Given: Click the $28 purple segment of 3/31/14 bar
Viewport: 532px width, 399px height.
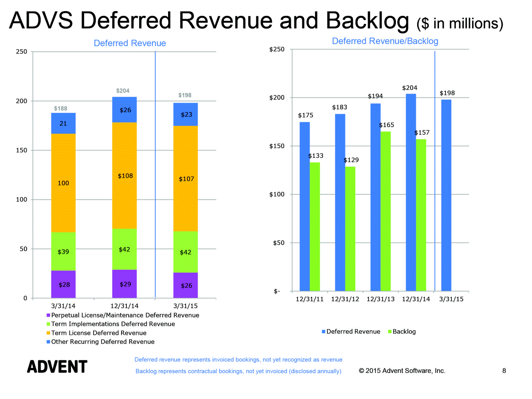Looking at the screenshot, I should click(x=63, y=284).
